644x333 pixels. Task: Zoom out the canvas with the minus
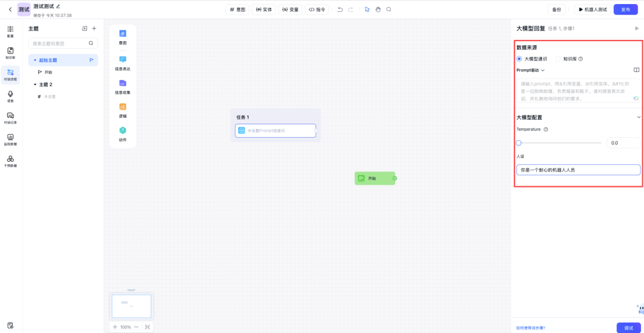coord(136,327)
